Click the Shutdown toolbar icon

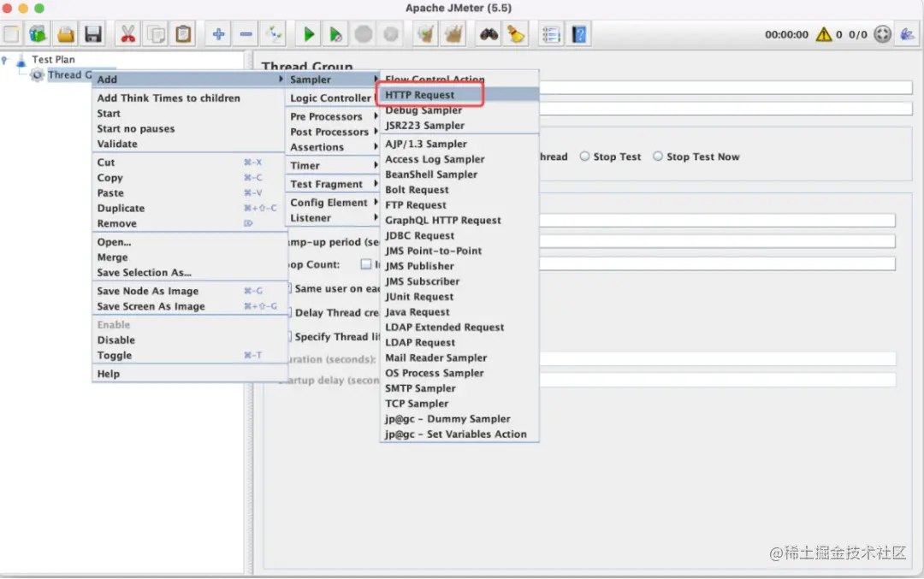tap(391, 34)
